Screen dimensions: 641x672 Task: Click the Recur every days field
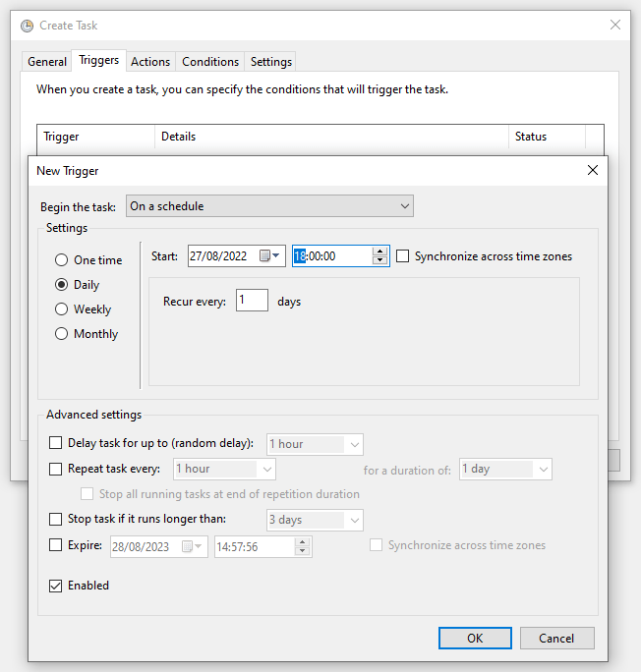coord(252,300)
